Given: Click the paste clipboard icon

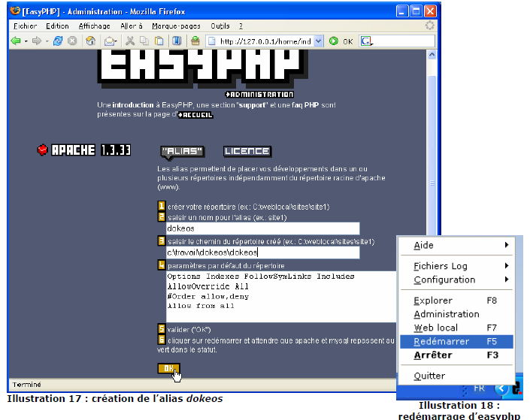Looking at the screenshot, I should tap(159, 41).
